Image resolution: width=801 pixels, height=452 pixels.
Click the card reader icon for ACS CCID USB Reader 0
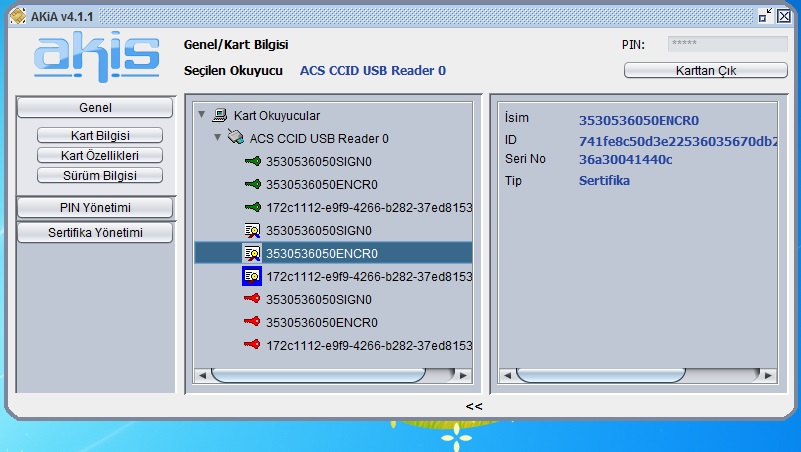(x=236, y=138)
